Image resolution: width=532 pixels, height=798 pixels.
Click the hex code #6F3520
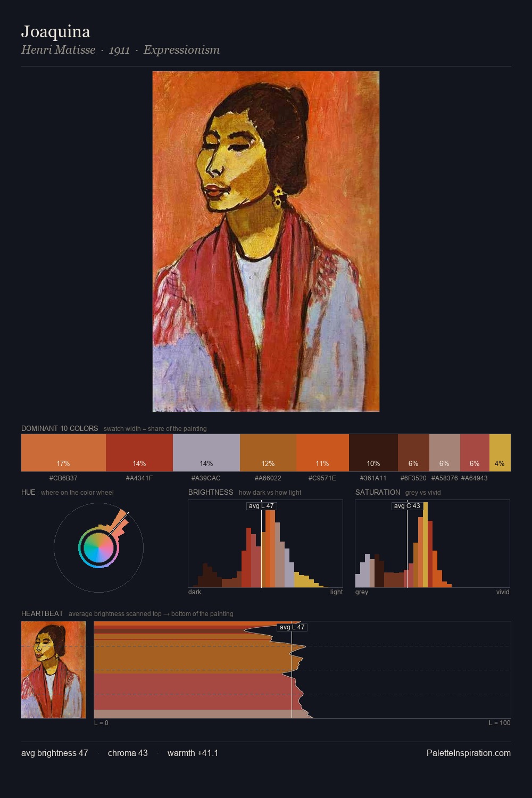[x=413, y=478]
